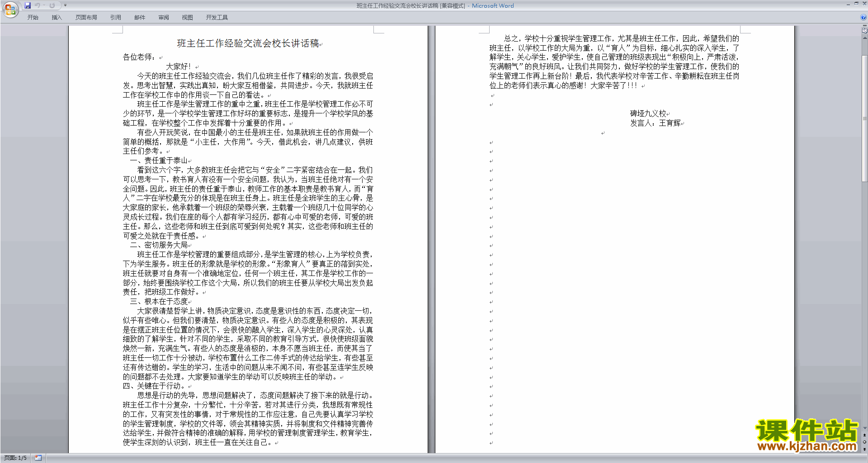Click paragraph starting 大家很清楚哲学上讲
Image resolution: width=868 pixels, height=463 pixels.
click(248, 344)
